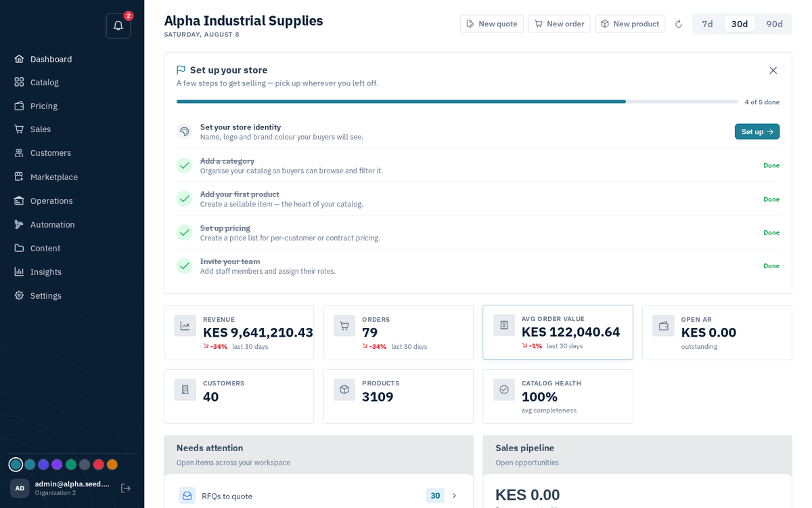
Task: Click the Invite your team step title
Action: (x=230, y=261)
